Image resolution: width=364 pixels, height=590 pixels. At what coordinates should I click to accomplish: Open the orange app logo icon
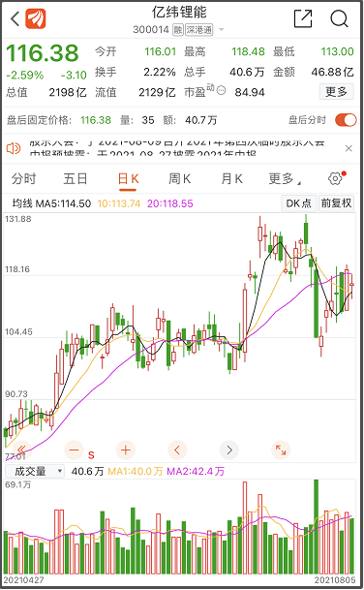tap(36, 18)
